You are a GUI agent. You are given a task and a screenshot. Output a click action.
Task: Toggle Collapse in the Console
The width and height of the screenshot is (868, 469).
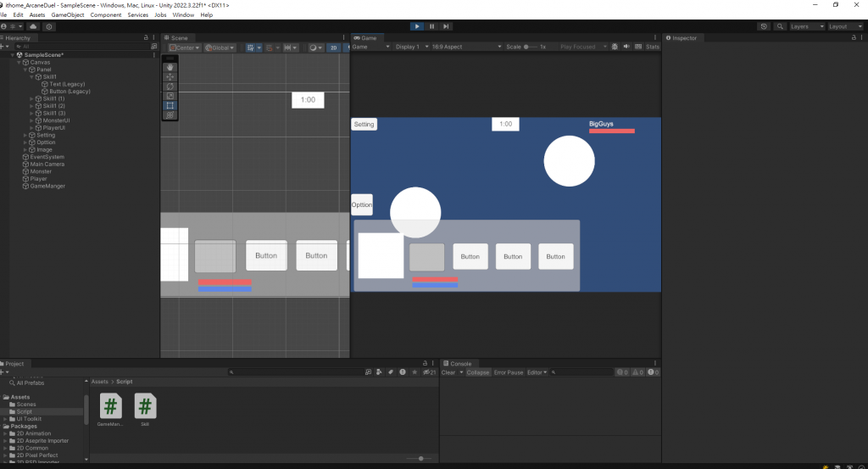pos(478,372)
